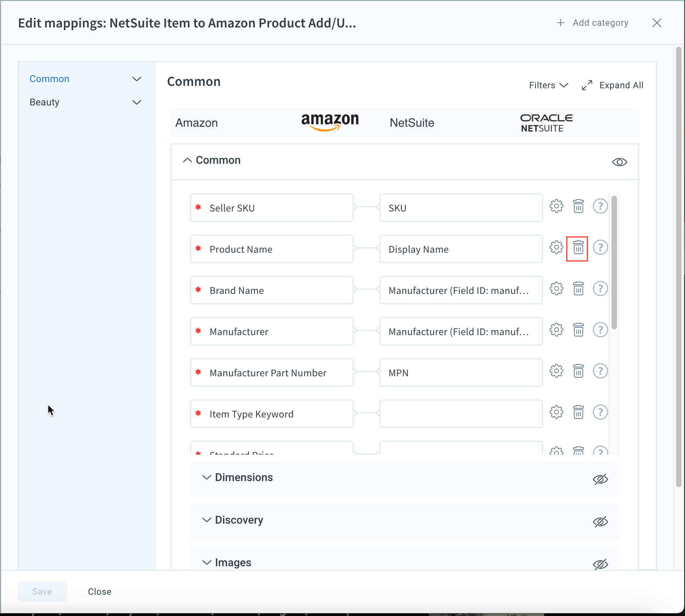Click NetSuite field mapped to Brand Name
The width and height of the screenshot is (685, 616).
(x=461, y=290)
